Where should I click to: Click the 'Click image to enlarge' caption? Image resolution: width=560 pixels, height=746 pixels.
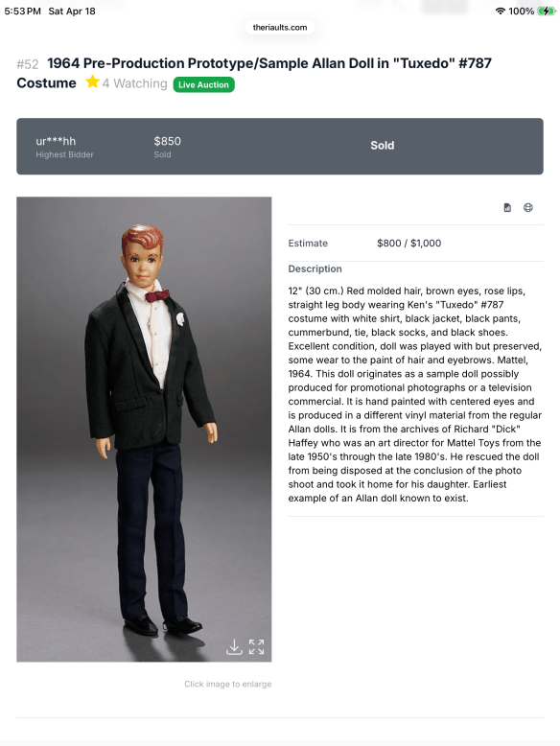pos(228,684)
